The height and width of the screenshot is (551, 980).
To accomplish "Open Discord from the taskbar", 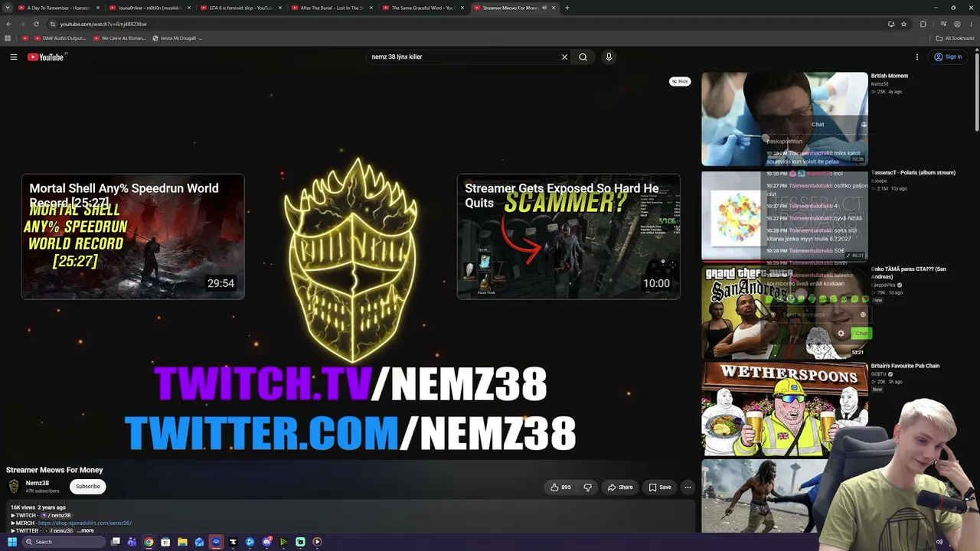I will 266,542.
